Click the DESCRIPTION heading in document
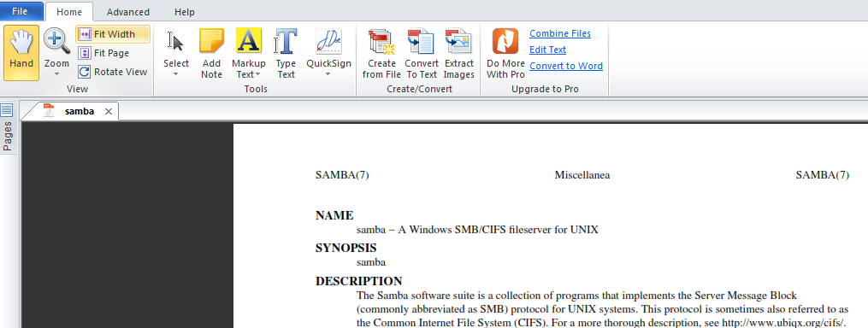This screenshot has width=868, height=328. pos(358,281)
